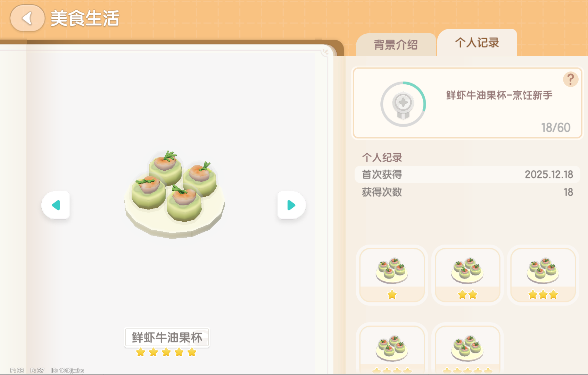Click the 美食生活 page title
The height and width of the screenshot is (375, 588).
coord(85,18)
